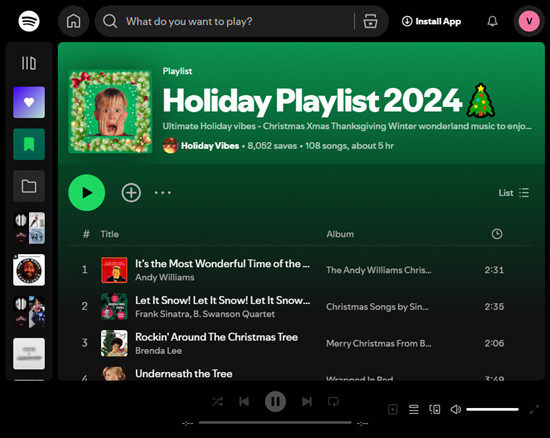Click Andy Williams track cover art
550x438 pixels.
tap(114, 270)
